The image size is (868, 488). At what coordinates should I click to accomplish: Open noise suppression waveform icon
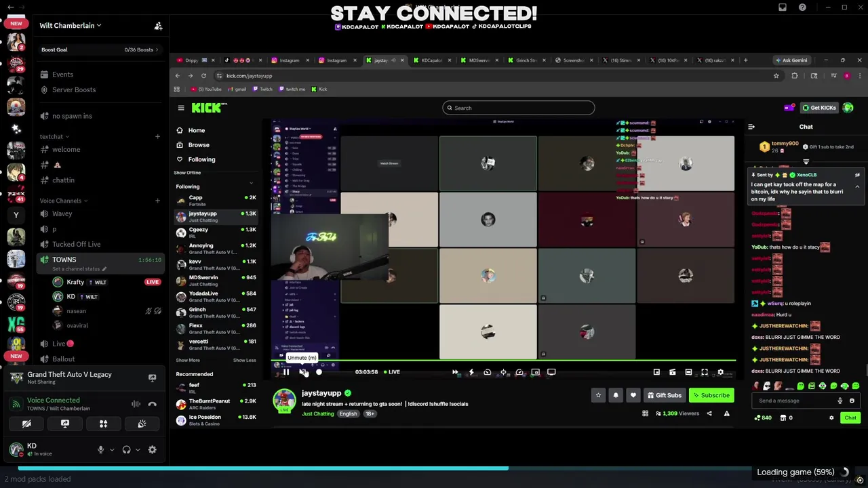136,404
